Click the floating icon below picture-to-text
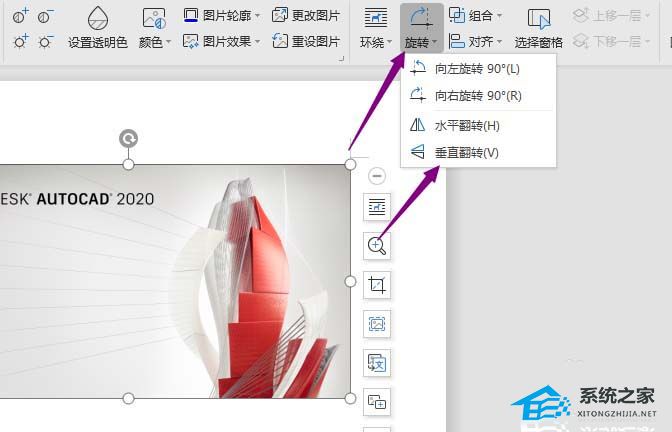Viewport: 672px width, 432px height. point(377,402)
